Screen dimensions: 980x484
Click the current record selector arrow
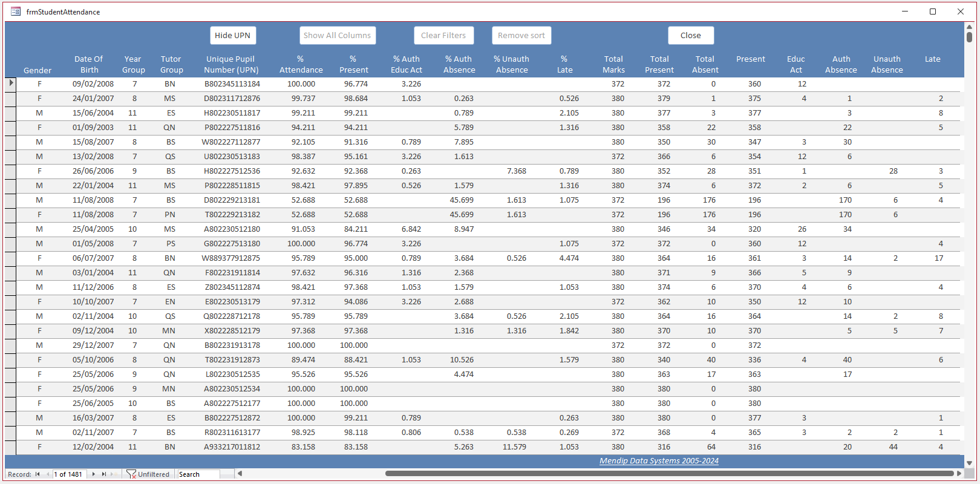[10, 83]
